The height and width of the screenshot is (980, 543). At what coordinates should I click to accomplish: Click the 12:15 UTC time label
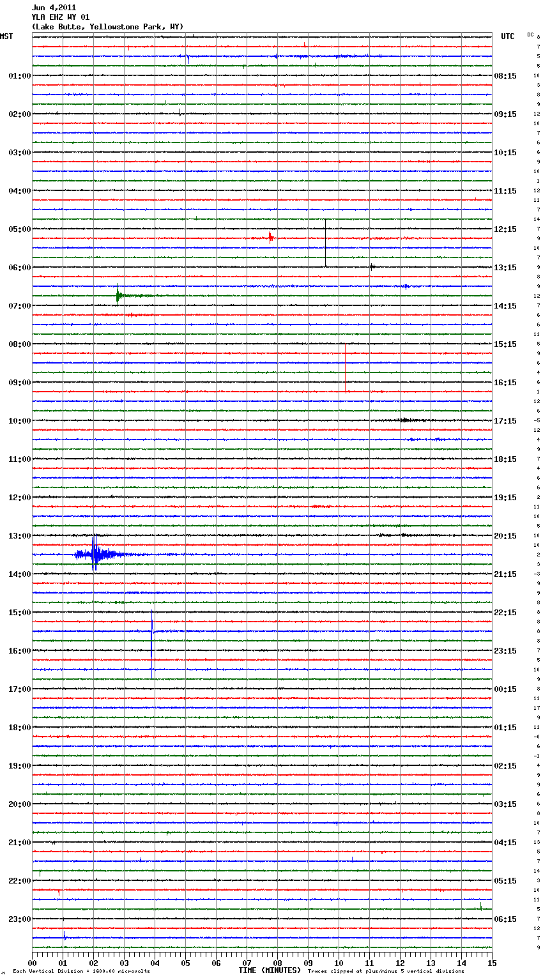click(505, 229)
